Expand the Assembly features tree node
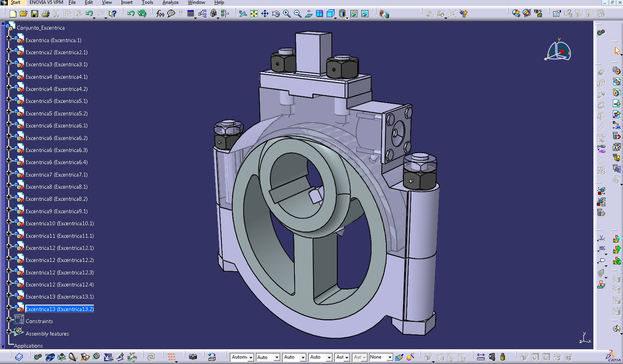 tap(9, 331)
